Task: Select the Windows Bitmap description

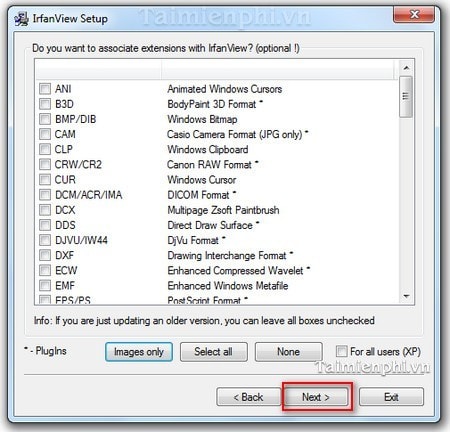Action: (202, 119)
